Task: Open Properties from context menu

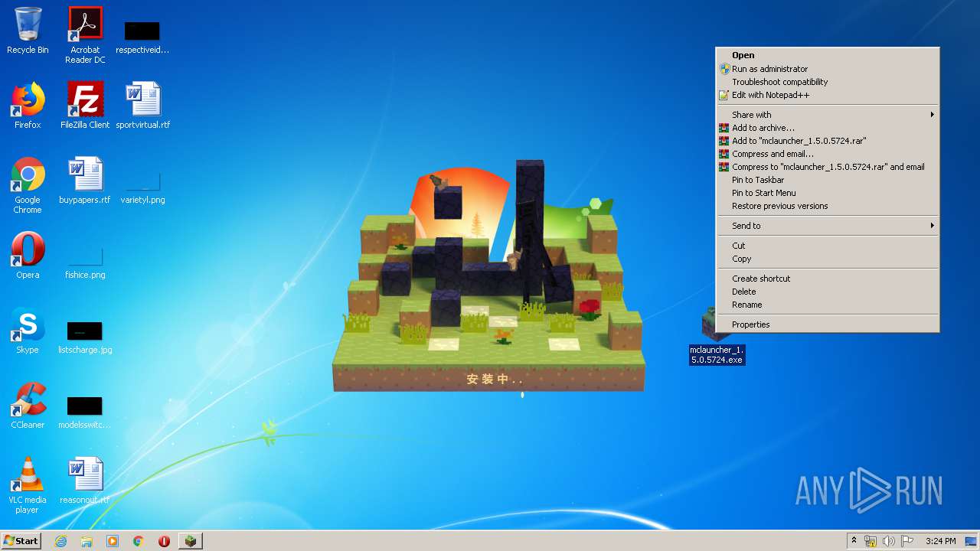Action: tap(827, 324)
